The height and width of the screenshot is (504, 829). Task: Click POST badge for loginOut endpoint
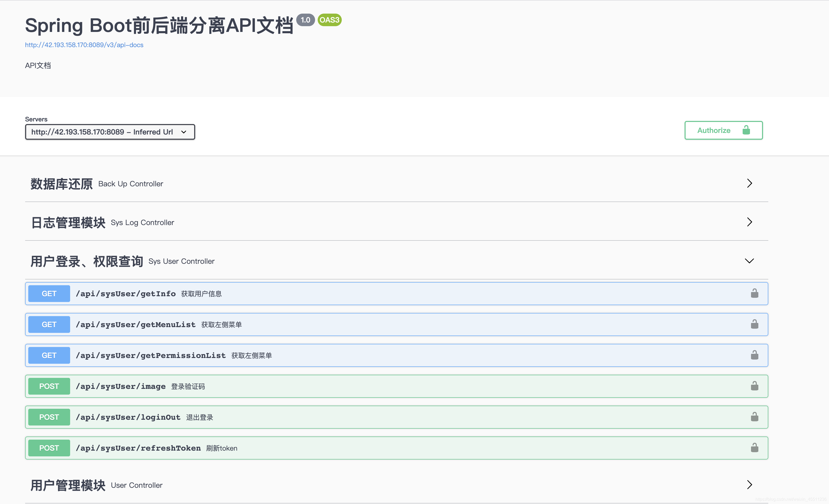pos(49,417)
